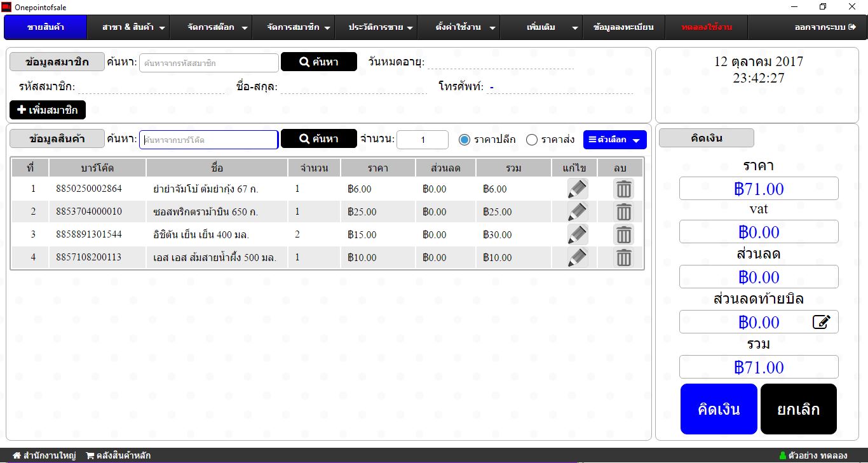Delete item 4 using the trash icon

[x=623, y=257]
